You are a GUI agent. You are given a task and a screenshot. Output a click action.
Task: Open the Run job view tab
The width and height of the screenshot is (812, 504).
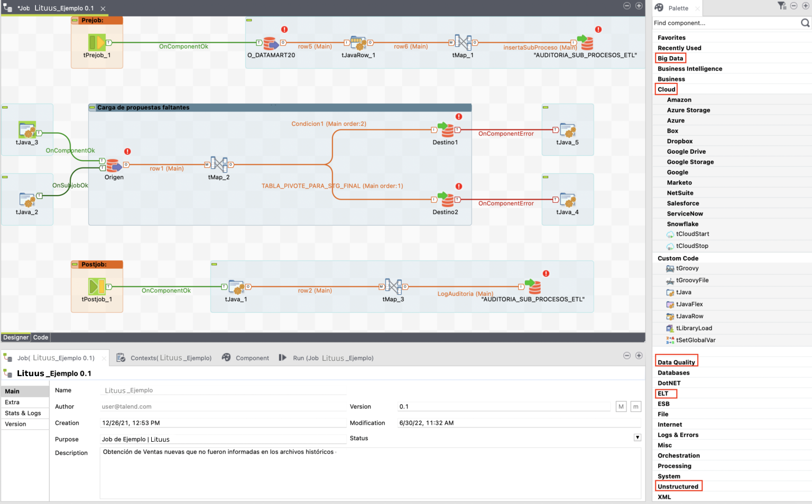pos(326,358)
